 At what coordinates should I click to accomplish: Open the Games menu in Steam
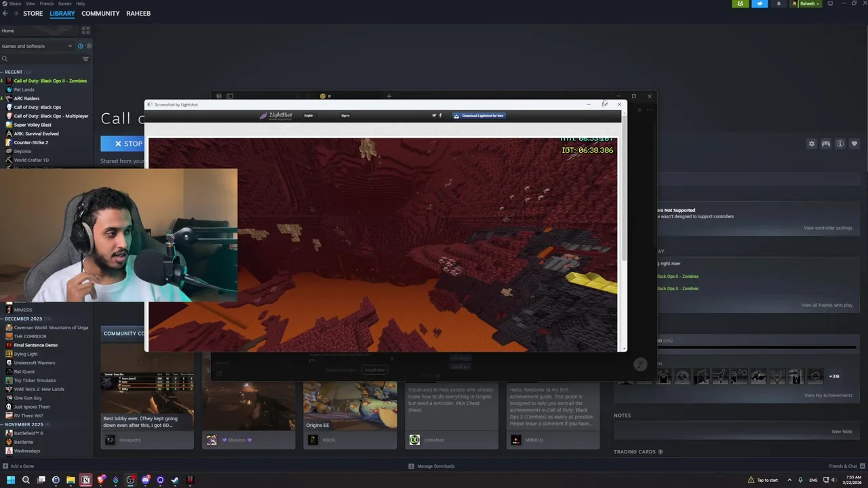coord(64,3)
